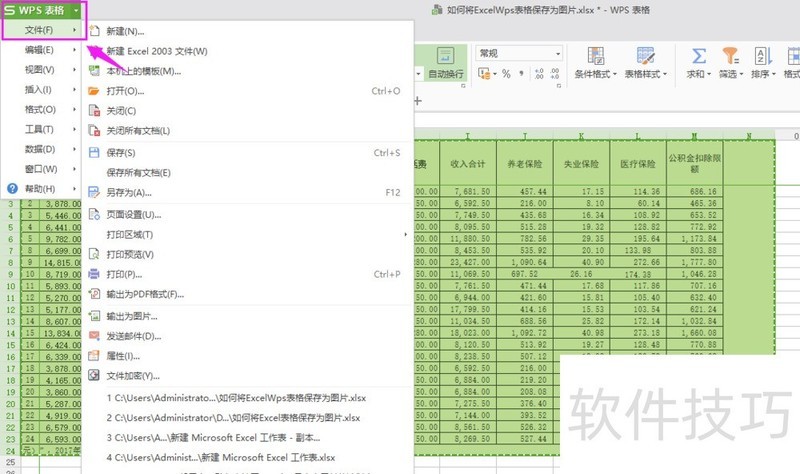Viewport: 800px width, 474px height.
Task: Select row header 10
Action: click(x=10, y=286)
